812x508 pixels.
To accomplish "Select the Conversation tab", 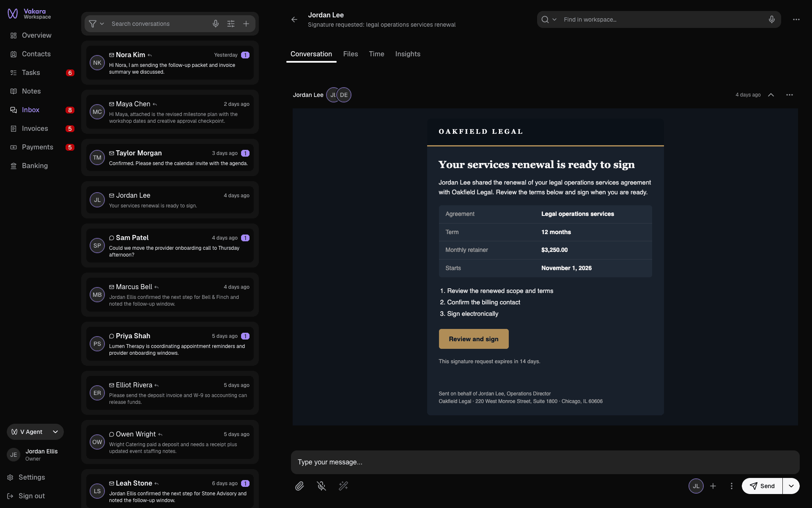I will click(x=311, y=54).
